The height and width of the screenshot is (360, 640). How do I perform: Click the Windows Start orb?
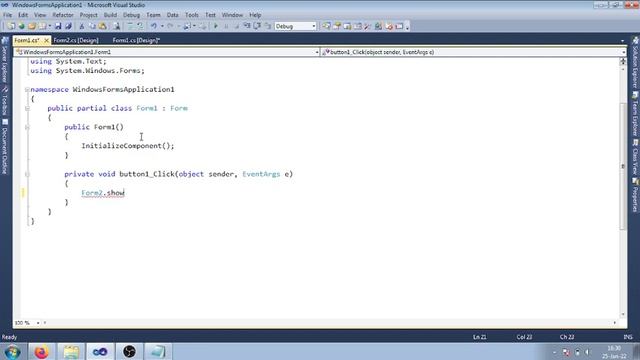[x=12, y=352]
